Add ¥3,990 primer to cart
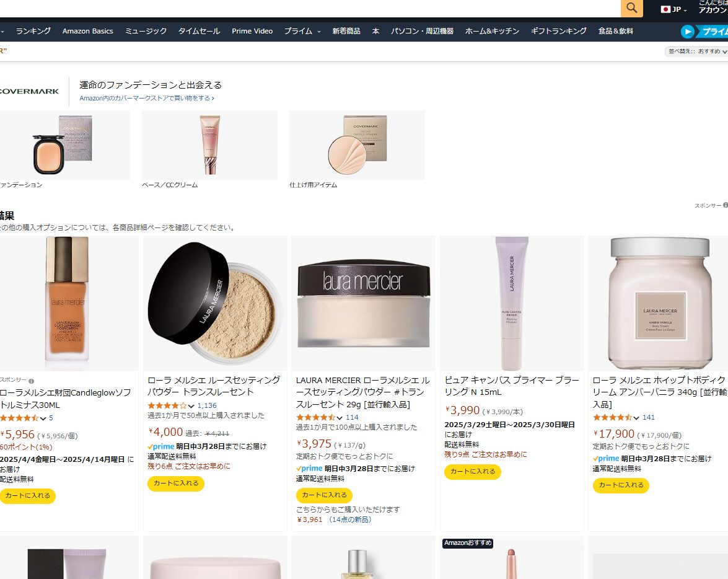Screen dimensions: 728x579 point(473,471)
